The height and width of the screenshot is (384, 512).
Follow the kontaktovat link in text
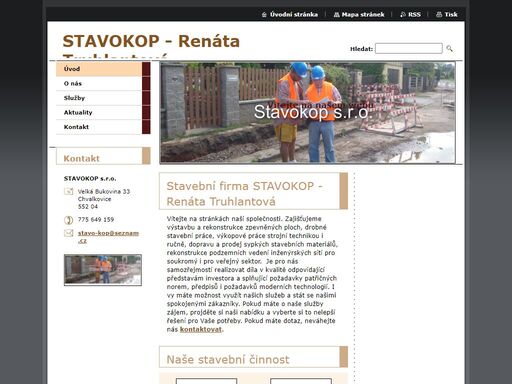coord(201,329)
